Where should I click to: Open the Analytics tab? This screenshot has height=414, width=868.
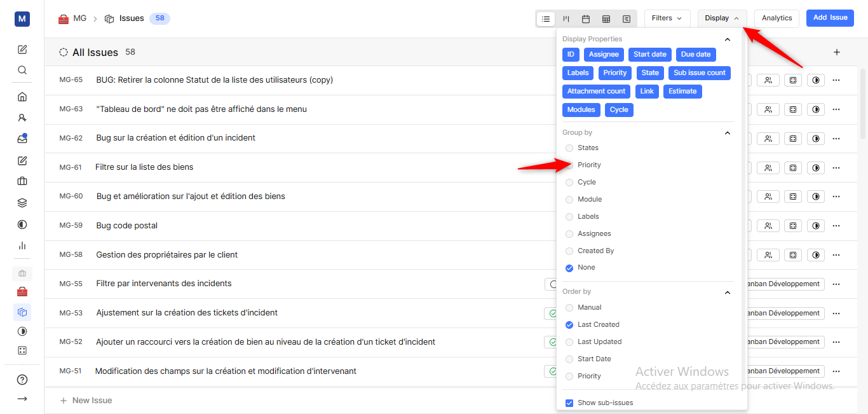pyautogui.click(x=776, y=18)
